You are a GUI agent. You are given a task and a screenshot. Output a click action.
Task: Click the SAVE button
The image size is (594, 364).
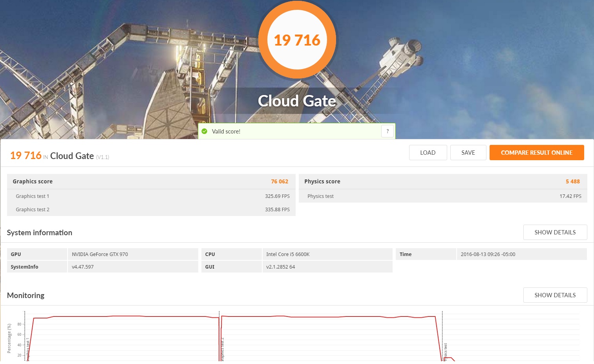coord(468,153)
